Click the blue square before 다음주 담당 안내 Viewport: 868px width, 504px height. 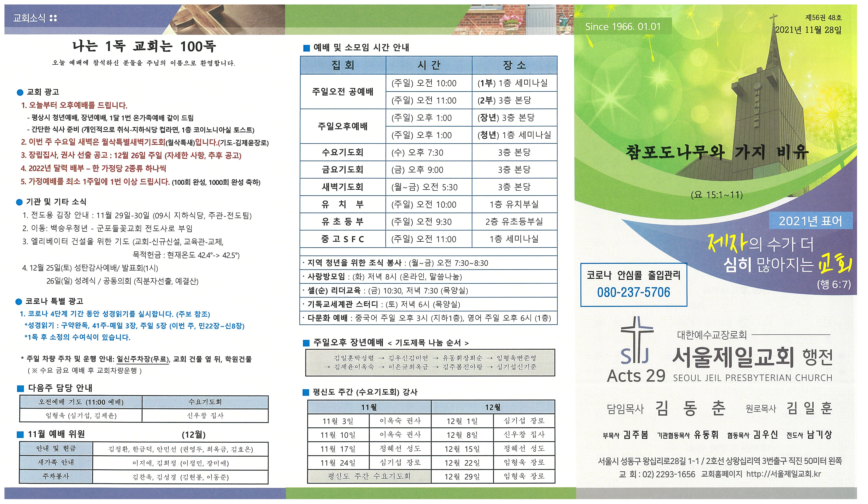click(x=21, y=389)
